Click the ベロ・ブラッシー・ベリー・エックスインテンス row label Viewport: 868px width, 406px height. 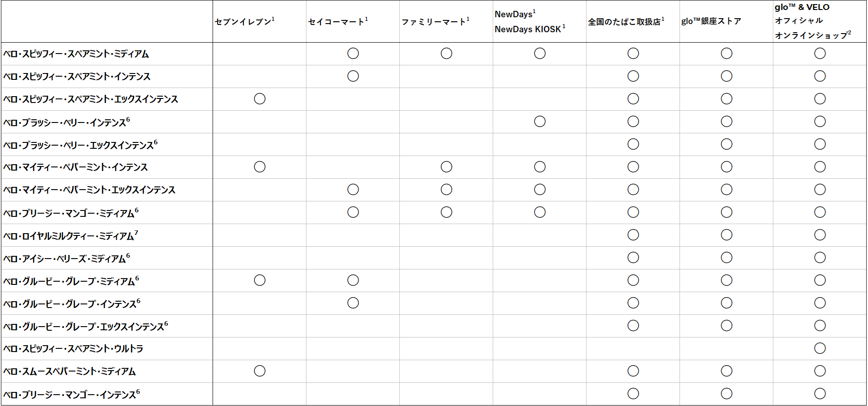[80, 145]
